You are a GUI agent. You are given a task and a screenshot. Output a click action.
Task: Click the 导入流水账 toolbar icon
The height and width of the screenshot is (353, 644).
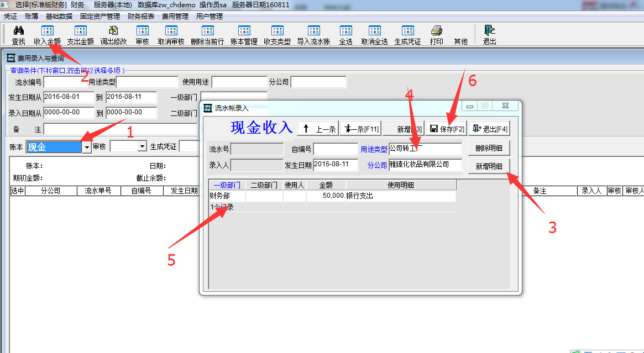(x=313, y=31)
